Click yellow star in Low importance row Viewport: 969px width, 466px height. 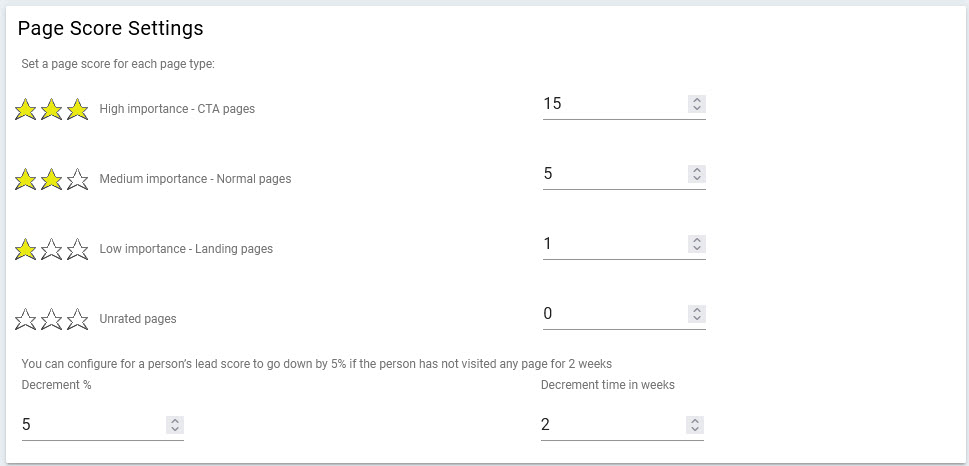tap(25, 249)
